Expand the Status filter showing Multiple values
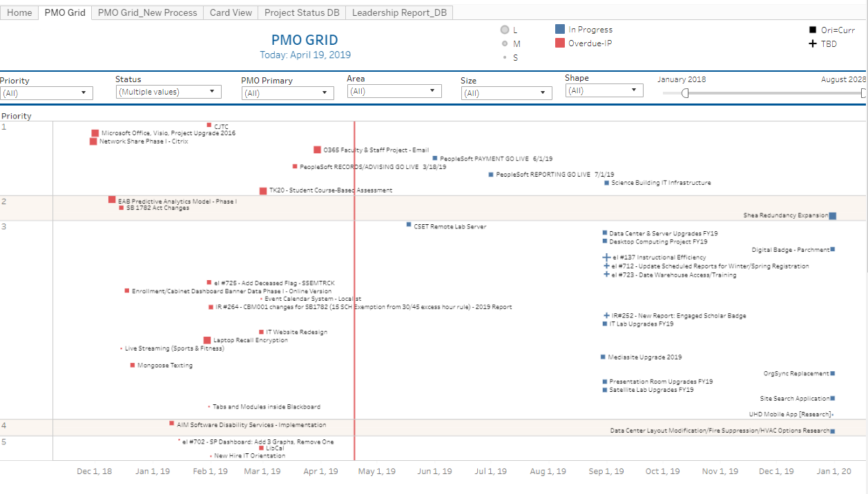868x494 pixels. tap(168, 92)
